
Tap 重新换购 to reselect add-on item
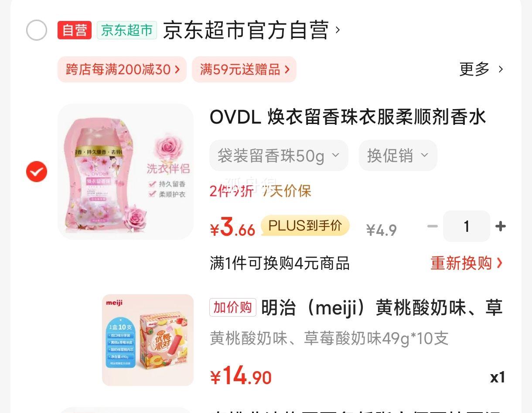click(467, 263)
